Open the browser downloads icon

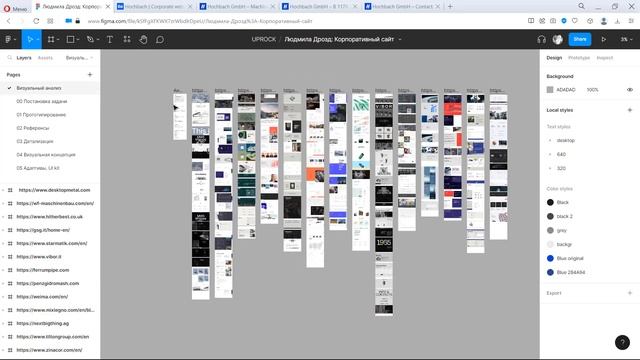pyautogui.click(x=618, y=21)
